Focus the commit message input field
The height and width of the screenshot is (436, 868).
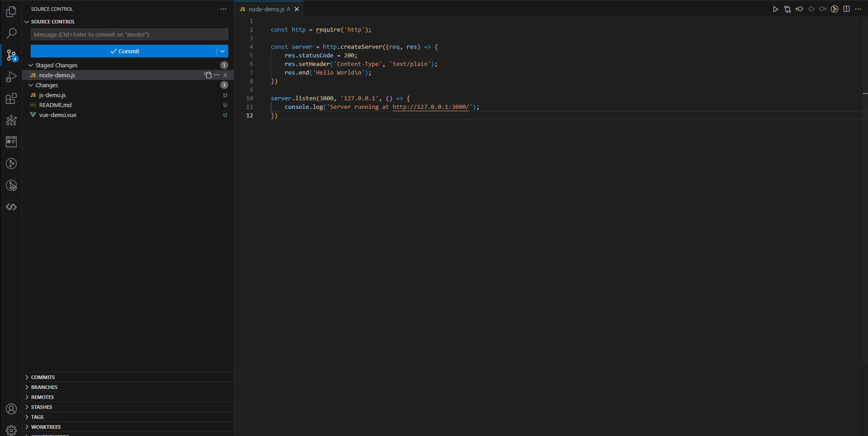point(129,34)
